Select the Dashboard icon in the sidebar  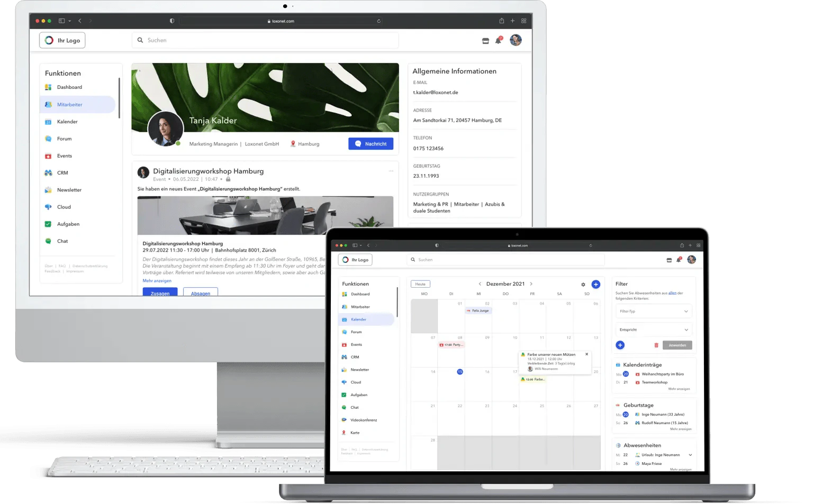point(49,87)
